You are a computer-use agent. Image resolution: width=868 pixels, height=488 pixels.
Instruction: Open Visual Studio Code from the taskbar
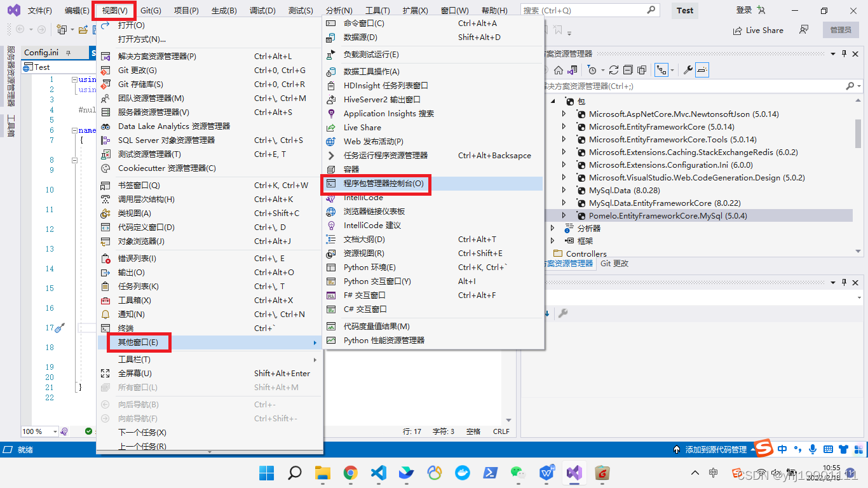pos(378,473)
